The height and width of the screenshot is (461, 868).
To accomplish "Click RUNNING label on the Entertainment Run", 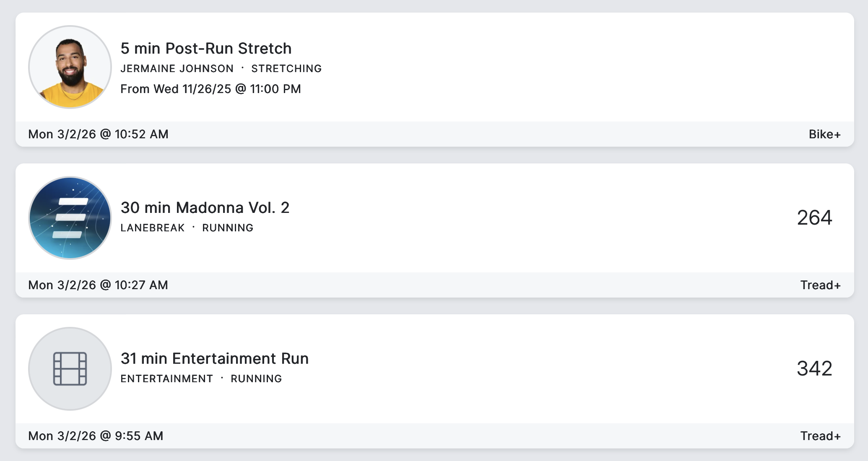I will click(x=256, y=379).
